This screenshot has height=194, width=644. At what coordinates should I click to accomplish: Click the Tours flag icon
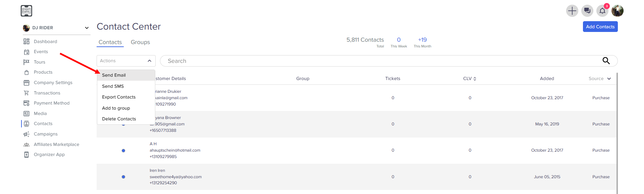[26, 62]
